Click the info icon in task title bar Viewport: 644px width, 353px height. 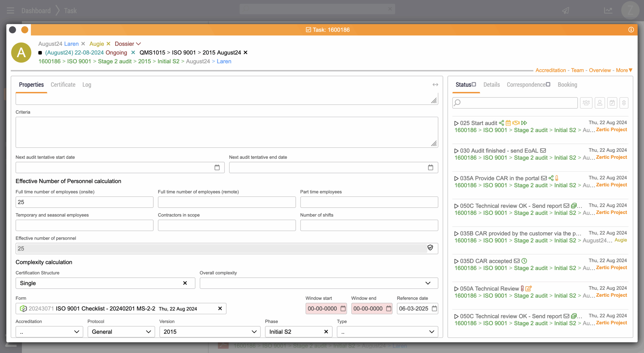tap(631, 30)
